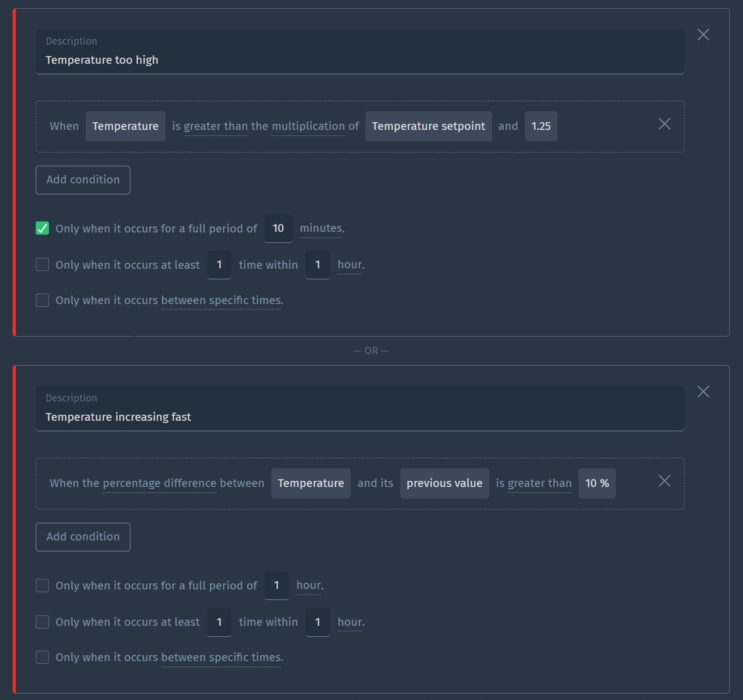This screenshot has height=700, width=743.
Task: Open the 'minutes' time unit dropdown
Action: 321,228
